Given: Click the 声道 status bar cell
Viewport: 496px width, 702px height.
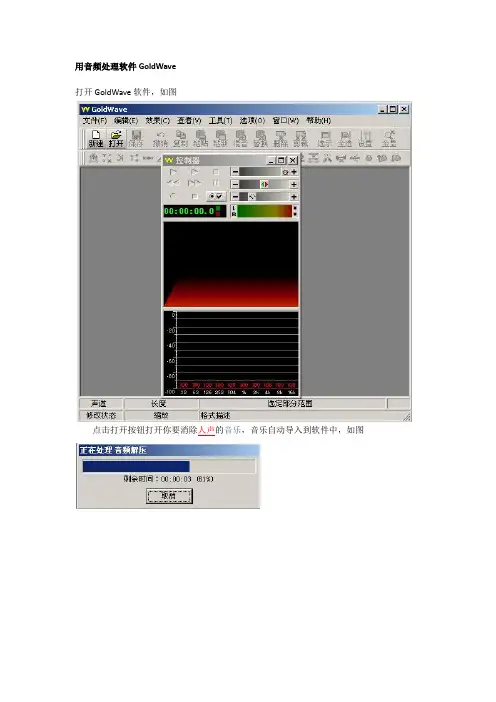Looking at the screenshot, I should (101, 403).
